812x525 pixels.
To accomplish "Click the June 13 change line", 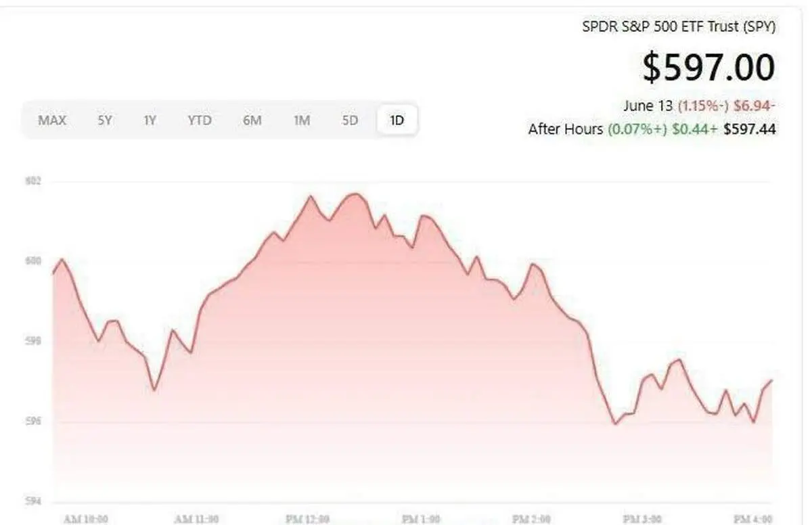I will pyautogui.click(x=699, y=106).
